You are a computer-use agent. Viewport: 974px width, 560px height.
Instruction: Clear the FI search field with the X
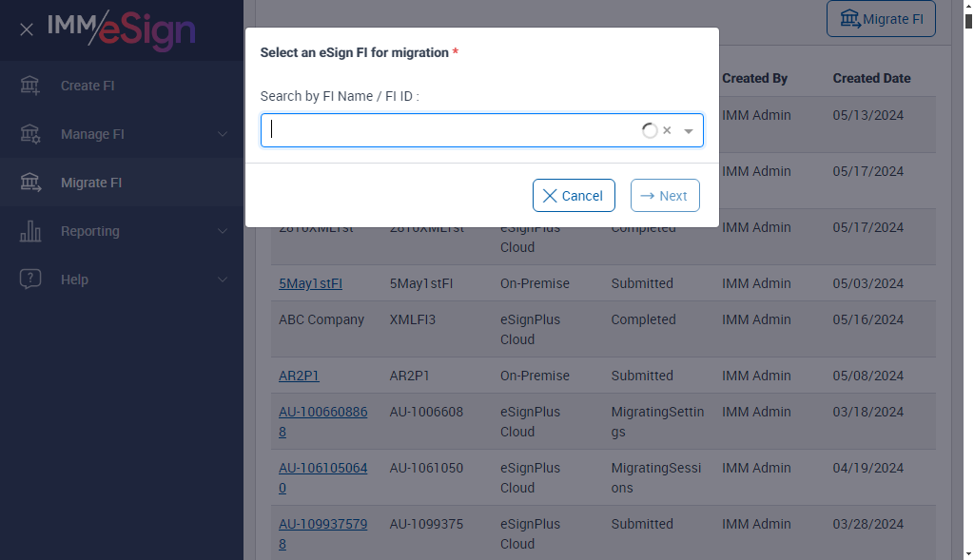point(667,131)
